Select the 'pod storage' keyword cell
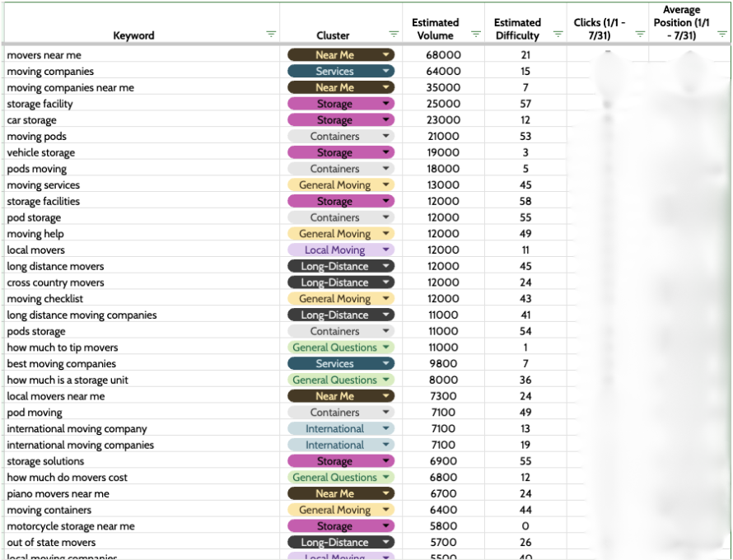 pyautogui.click(x=142, y=217)
